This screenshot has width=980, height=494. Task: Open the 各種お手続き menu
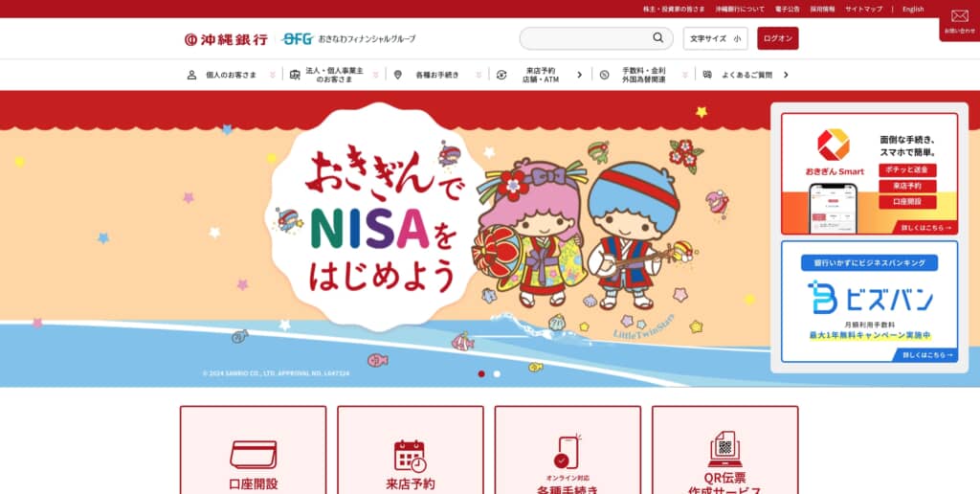(x=437, y=75)
